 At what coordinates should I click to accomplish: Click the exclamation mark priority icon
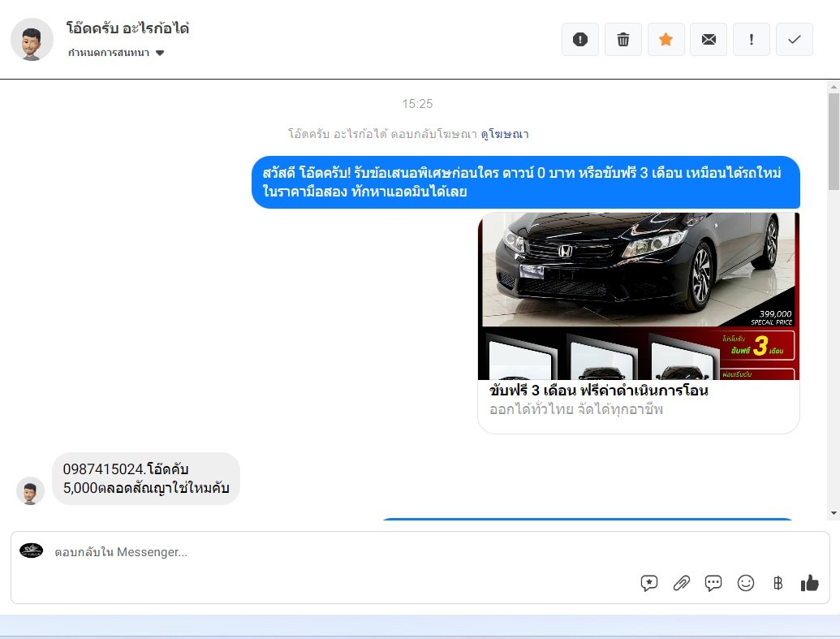pos(752,39)
